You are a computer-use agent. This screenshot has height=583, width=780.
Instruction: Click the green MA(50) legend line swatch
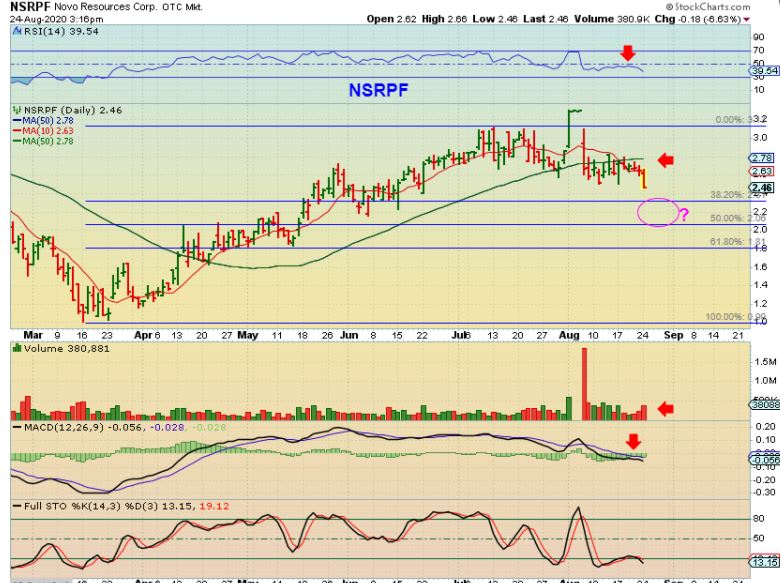17,141
